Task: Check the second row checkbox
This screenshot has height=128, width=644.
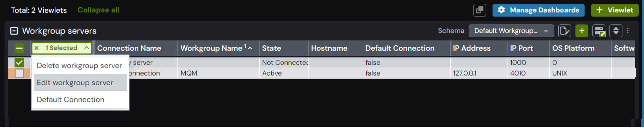Action: 19,73
